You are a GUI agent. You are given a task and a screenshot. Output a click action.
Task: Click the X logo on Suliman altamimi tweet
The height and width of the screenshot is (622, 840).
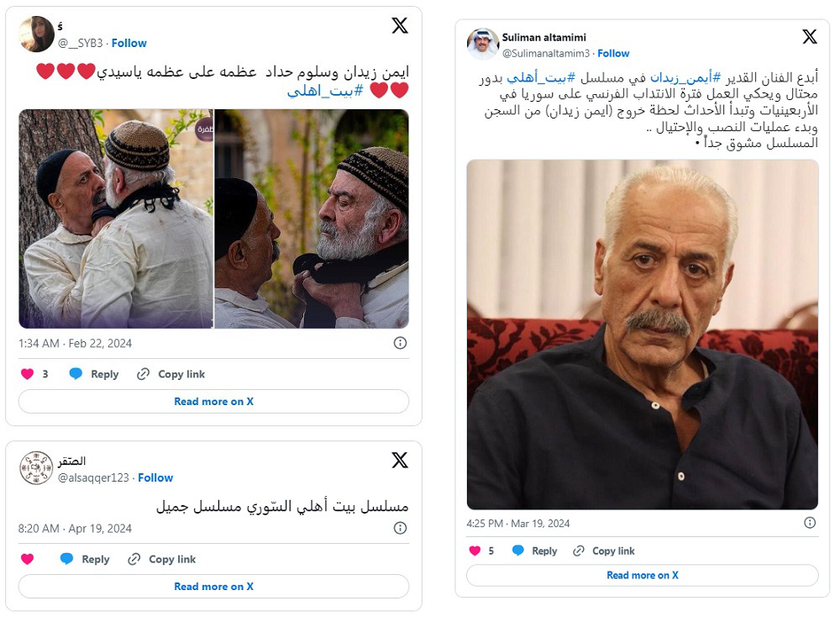pyautogui.click(x=810, y=36)
